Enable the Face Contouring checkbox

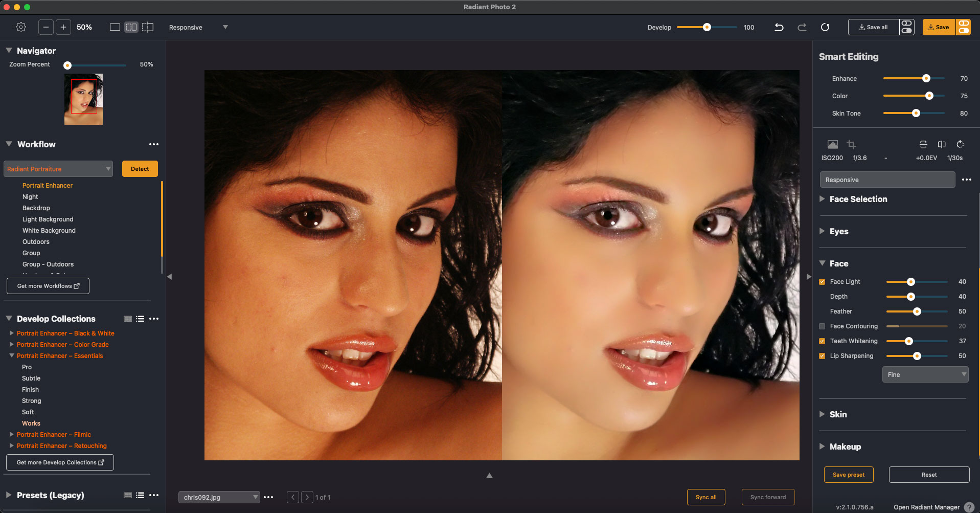[822, 326]
